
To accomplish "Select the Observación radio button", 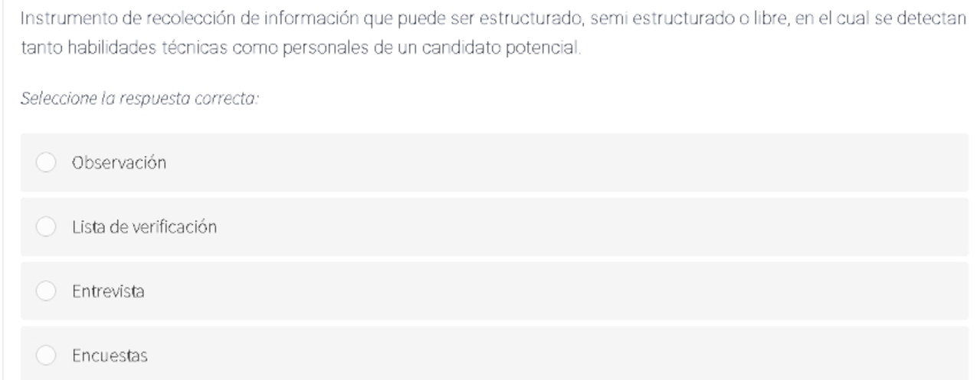I will click(x=47, y=163).
